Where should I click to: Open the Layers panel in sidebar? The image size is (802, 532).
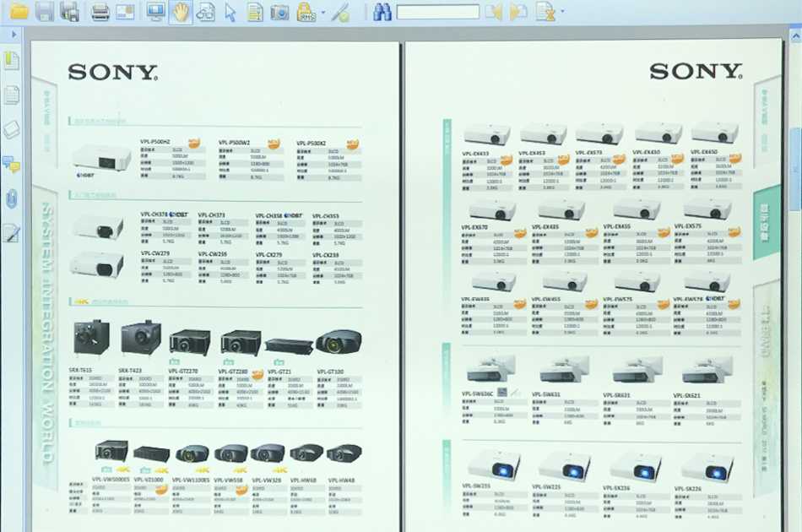pos(11,129)
